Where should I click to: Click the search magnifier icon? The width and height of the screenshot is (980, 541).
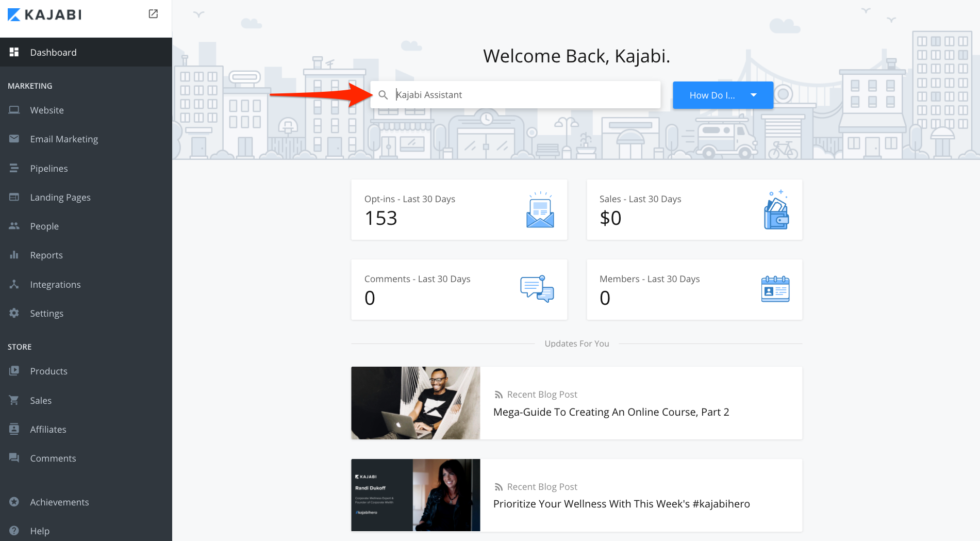383,95
